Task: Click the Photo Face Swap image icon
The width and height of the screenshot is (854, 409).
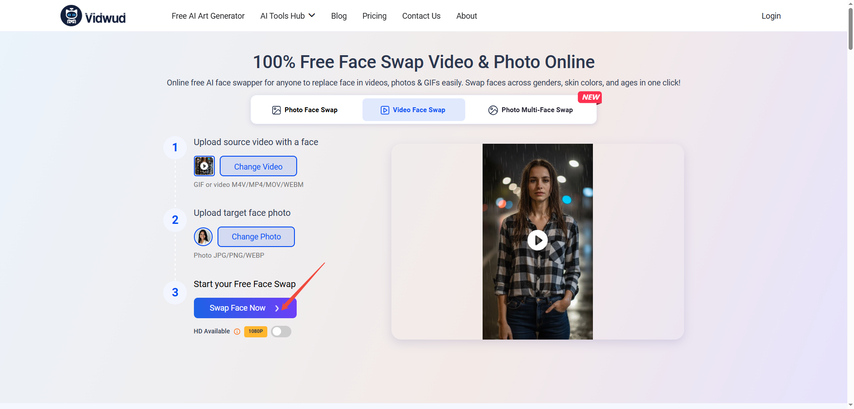Action: click(x=276, y=110)
